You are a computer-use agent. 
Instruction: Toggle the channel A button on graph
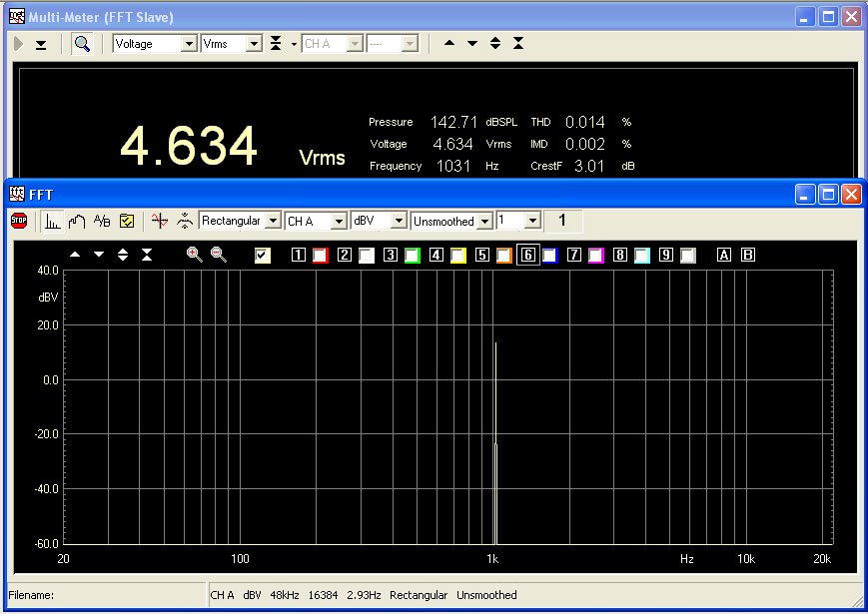pos(724,255)
